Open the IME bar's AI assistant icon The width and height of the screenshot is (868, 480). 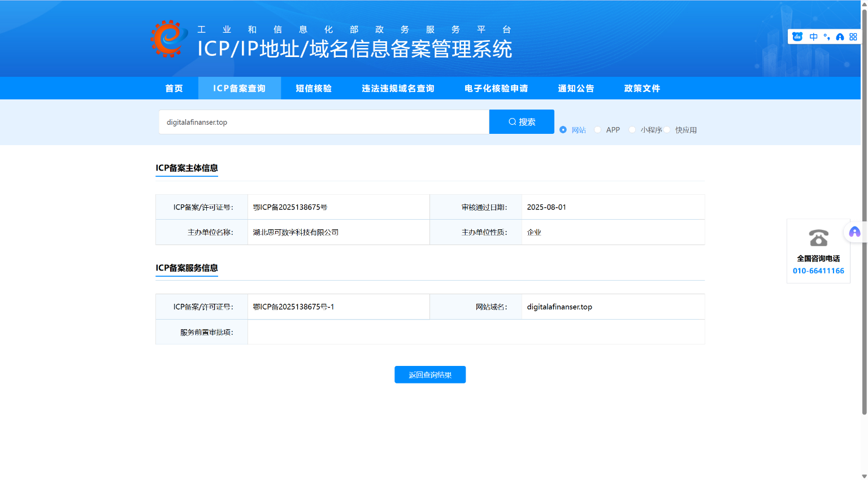[840, 37]
